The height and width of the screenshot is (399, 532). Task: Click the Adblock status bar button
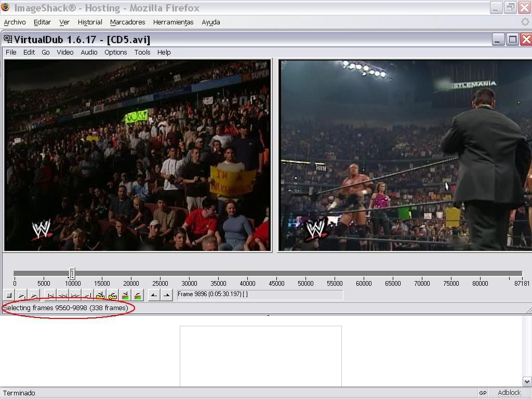point(509,393)
